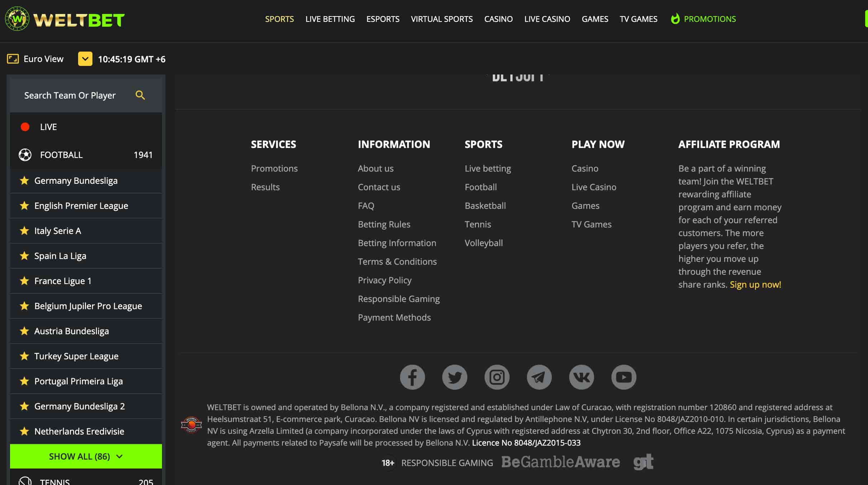
Task: Click the Results footer link
Action: [x=265, y=187]
